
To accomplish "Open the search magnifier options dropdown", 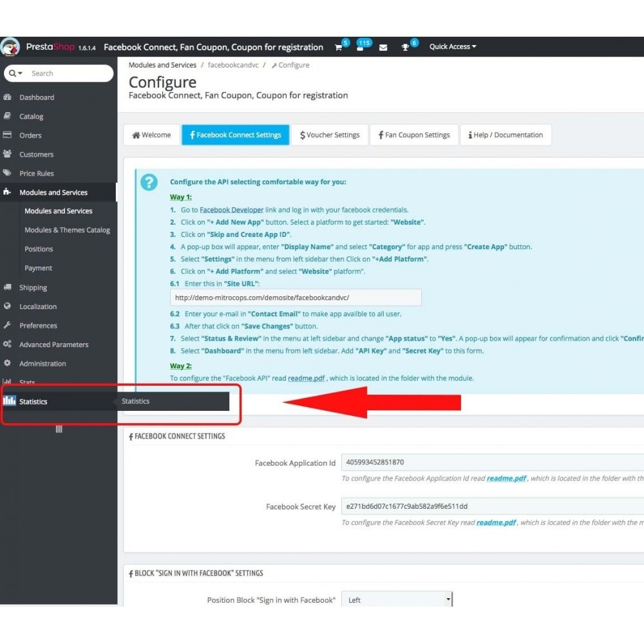I will [15, 73].
